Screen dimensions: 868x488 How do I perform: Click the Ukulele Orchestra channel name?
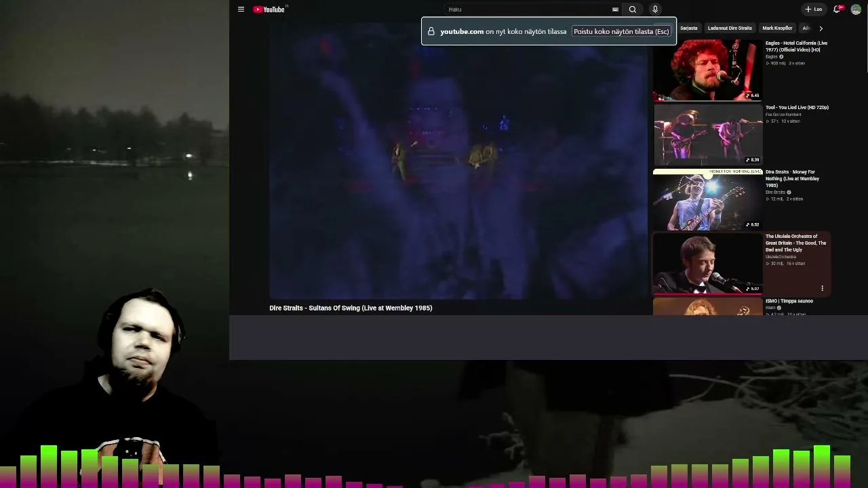(x=781, y=257)
